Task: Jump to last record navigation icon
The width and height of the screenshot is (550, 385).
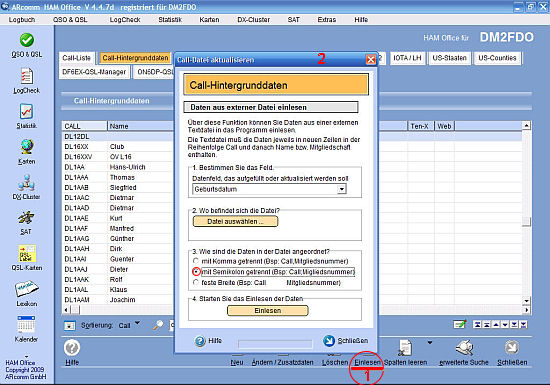Action: coord(523,325)
